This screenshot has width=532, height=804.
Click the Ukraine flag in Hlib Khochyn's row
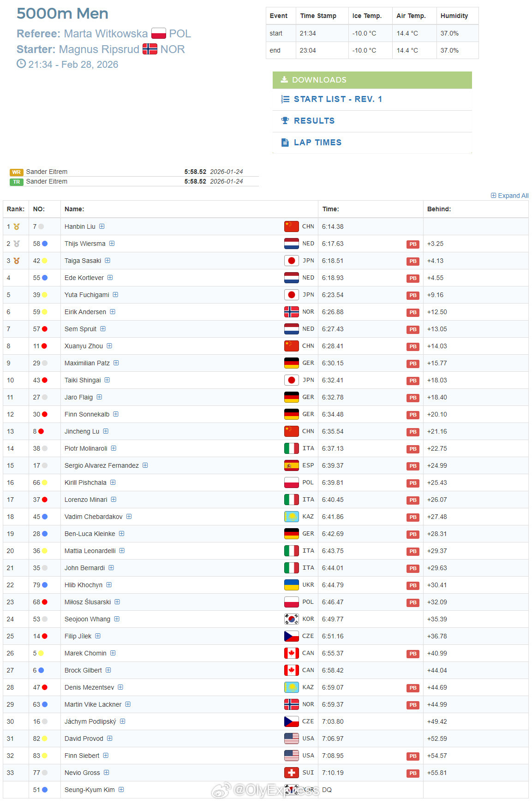click(292, 585)
